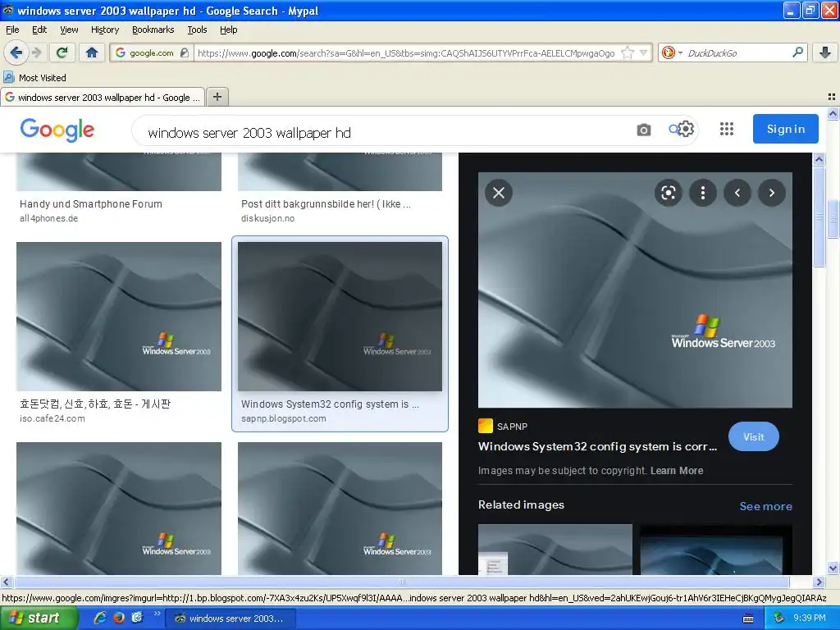The height and width of the screenshot is (630, 840).
Task: Close the image preview panel with X
Action: coord(499,192)
